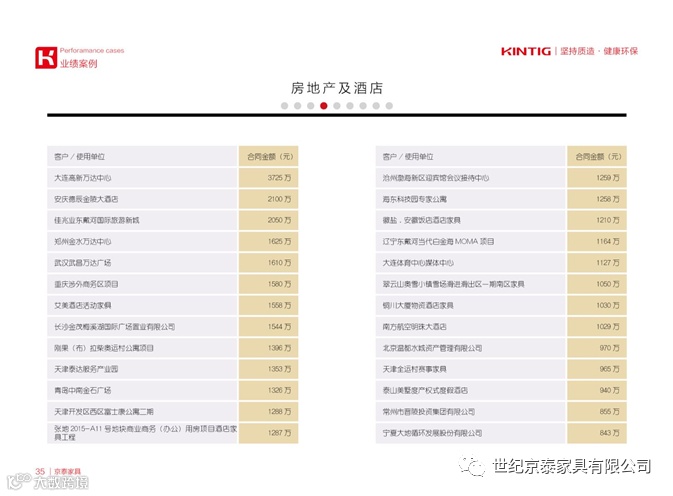Click the 安徽饭店酒店家具 row
Image resolution: width=673 pixels, height=496 pixels.
click(470, 220)
